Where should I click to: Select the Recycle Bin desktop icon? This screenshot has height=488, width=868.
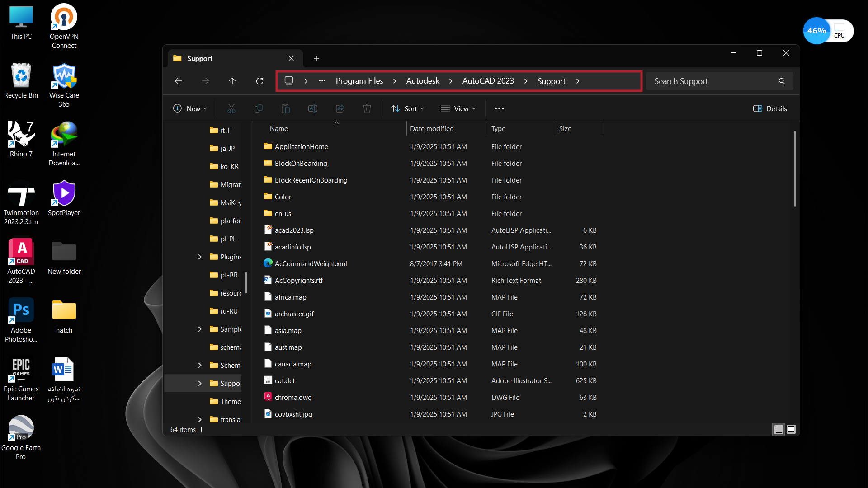coord(21,80)
